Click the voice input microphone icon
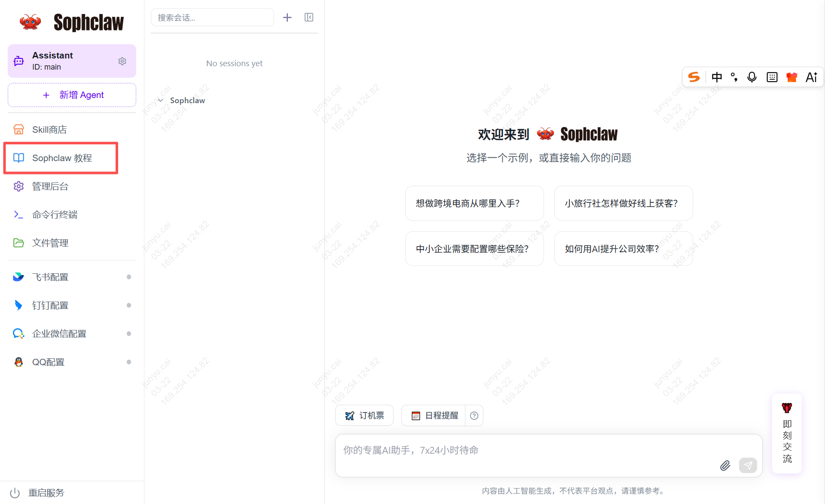The width and height of the screenshot is (825, 504). [x=752, y=77]
